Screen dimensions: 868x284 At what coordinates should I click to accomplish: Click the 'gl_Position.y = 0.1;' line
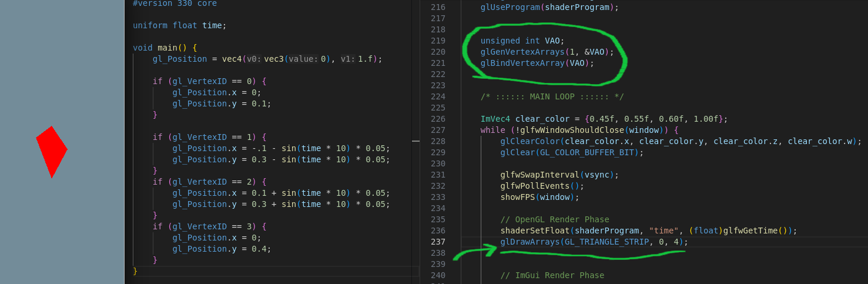(222, 103)
